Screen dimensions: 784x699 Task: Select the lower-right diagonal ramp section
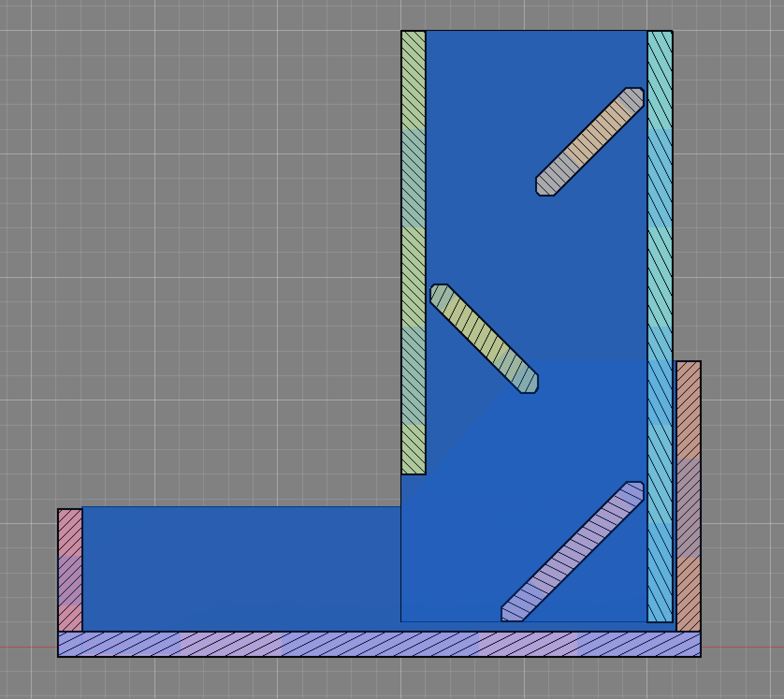click(573, 552)
